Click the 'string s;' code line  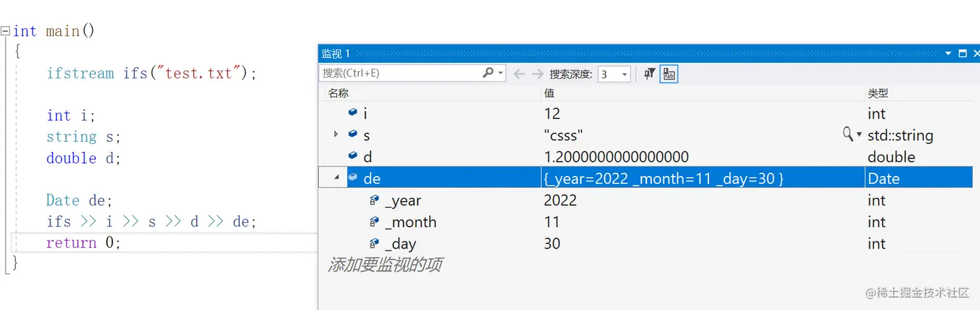pyautogui.click(x=84, y=137)
